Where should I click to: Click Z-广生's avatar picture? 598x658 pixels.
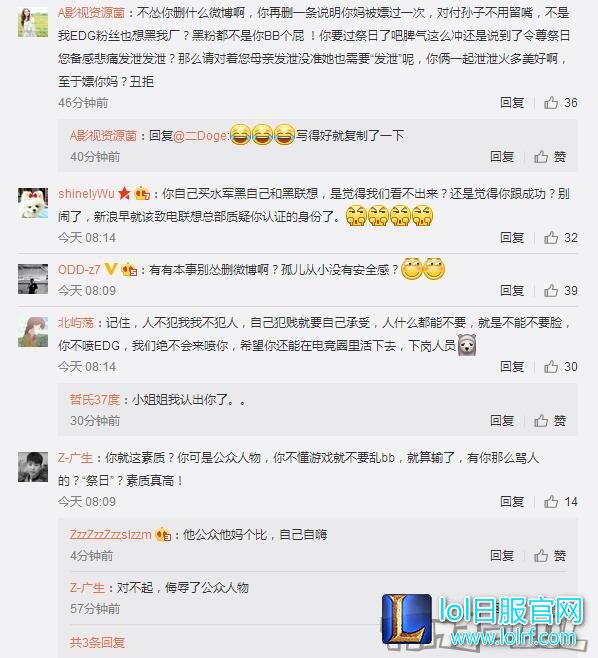pyautogui.click(x=33, y=467)
